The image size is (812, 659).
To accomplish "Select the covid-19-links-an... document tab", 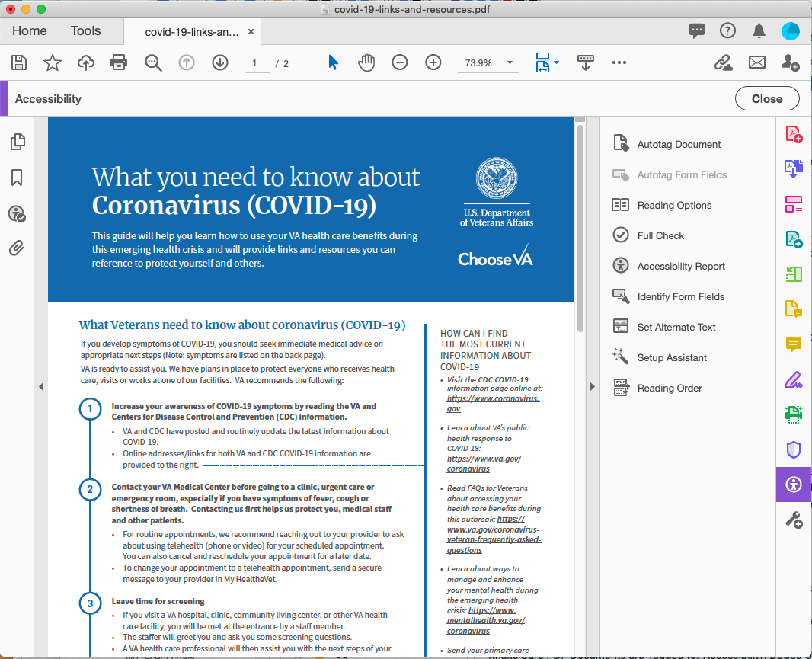I will pyautogui.click(x=192, y=32).
